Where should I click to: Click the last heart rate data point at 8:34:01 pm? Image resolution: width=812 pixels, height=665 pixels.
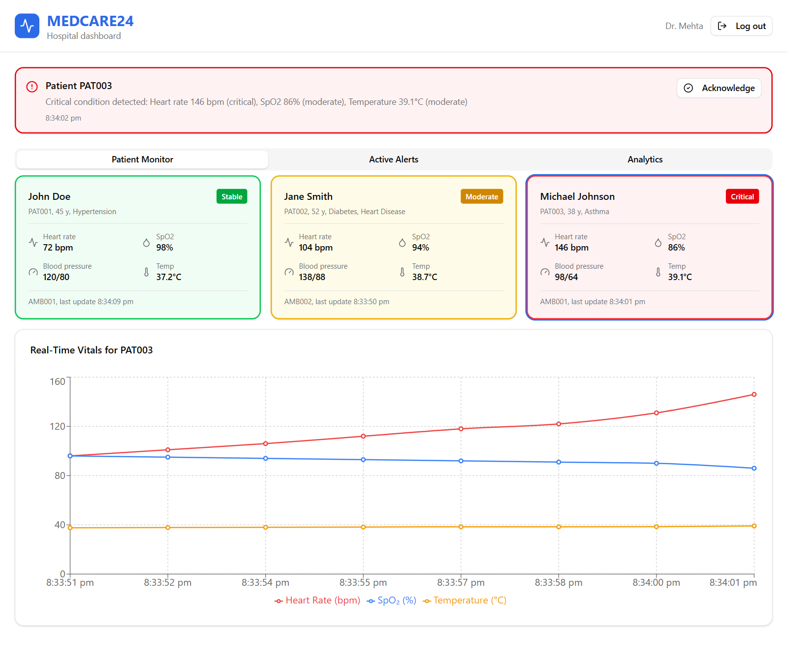pos(754,394)
